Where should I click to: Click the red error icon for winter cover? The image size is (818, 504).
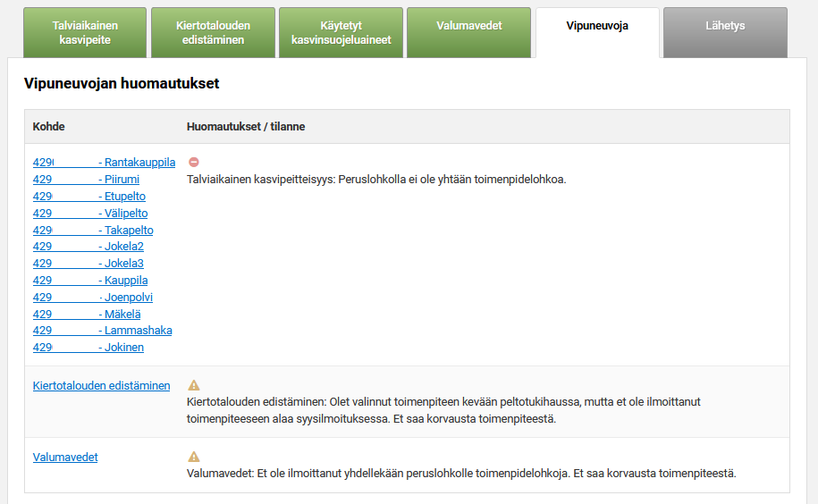(194, 163)
